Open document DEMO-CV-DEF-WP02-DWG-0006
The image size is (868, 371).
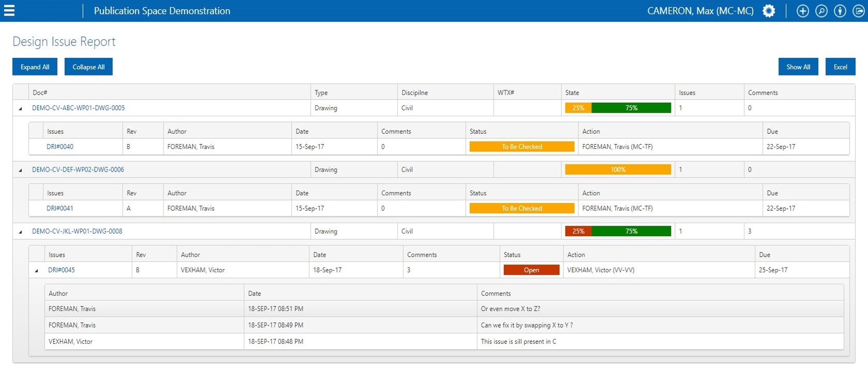click(x=78, y=169)
